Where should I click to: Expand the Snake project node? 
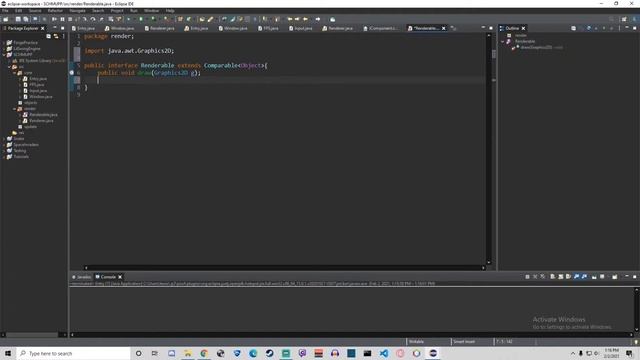tap(4, 138)
